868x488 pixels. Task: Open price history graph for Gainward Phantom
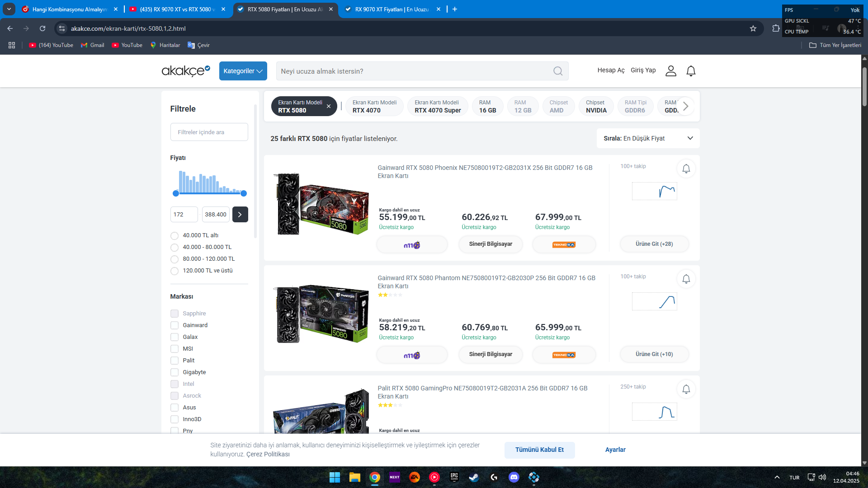click(654, 301)
